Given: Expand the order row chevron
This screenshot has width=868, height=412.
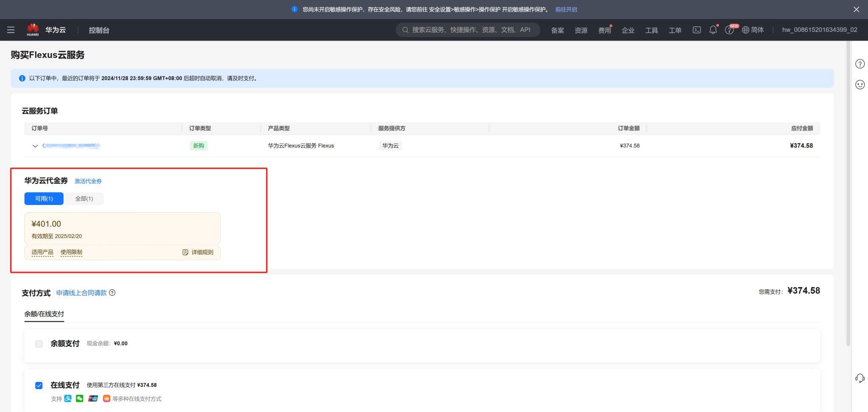Looking at the screenshot, I should pos(35,146).
